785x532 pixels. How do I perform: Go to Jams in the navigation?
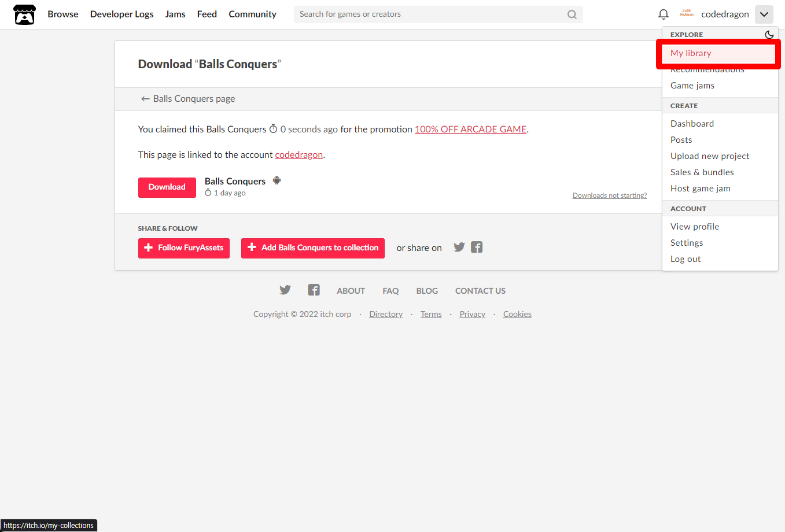(175, 14)
